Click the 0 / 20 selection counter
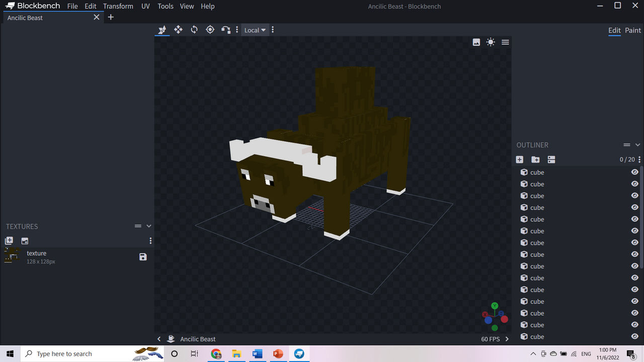This screenshot has width=644, height=362. coord(627,159)
